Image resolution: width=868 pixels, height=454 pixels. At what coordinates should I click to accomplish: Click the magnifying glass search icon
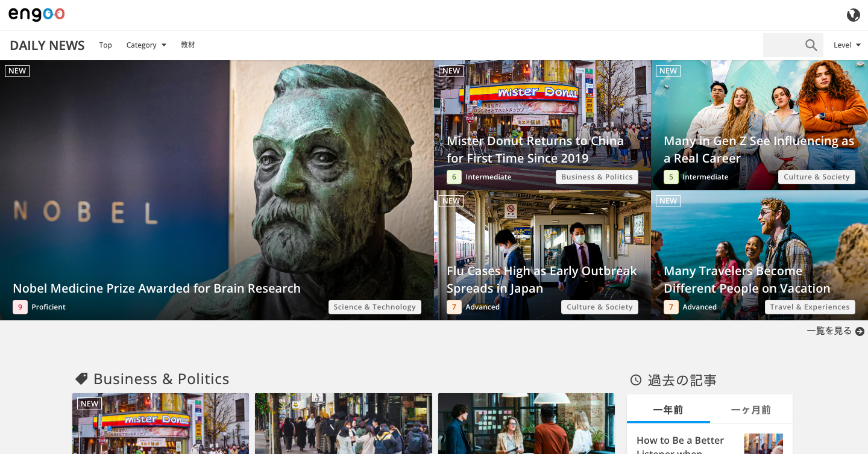[x=811, y=45]
